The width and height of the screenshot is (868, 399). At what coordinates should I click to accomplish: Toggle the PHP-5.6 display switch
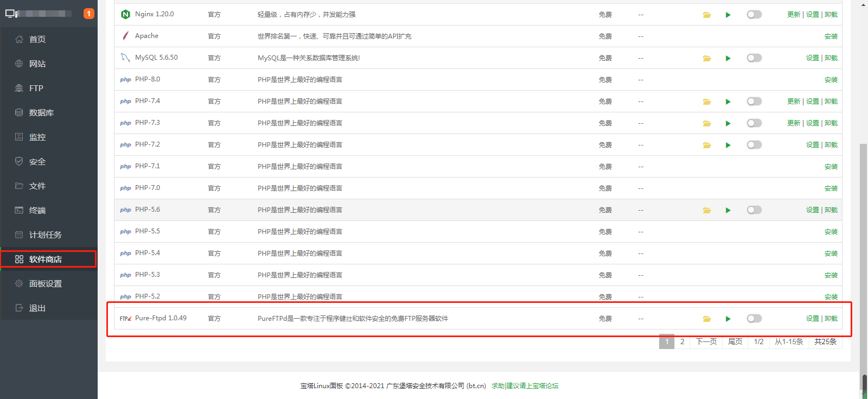tap(754, 210)
